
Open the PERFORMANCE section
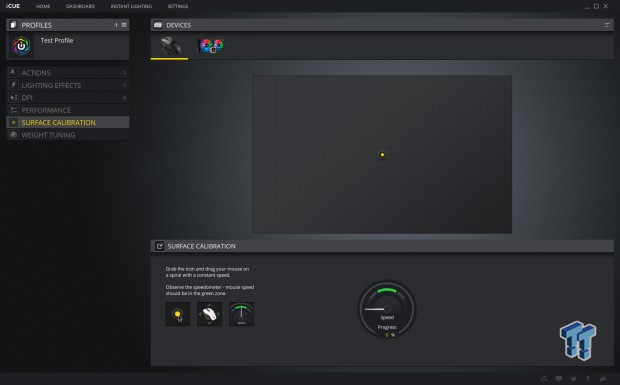point(68,110)
